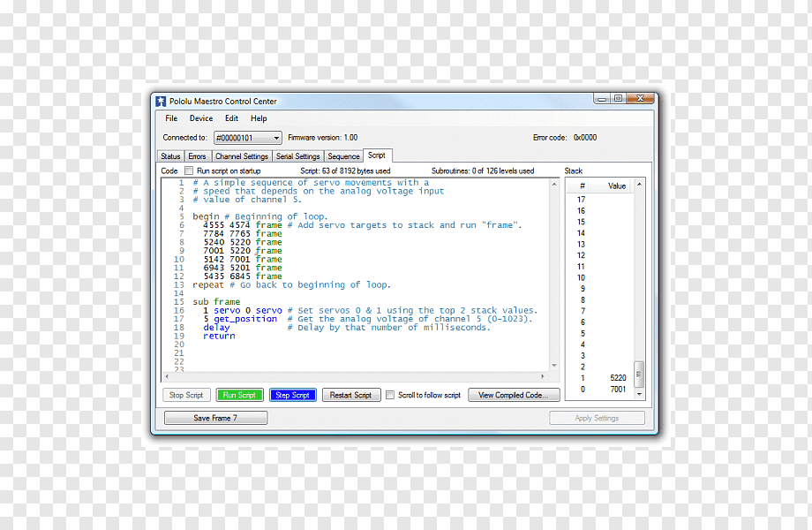Viewport: 812px width, 530px height.
Task: Switch to the Errors tab
Action: point(197,156)
